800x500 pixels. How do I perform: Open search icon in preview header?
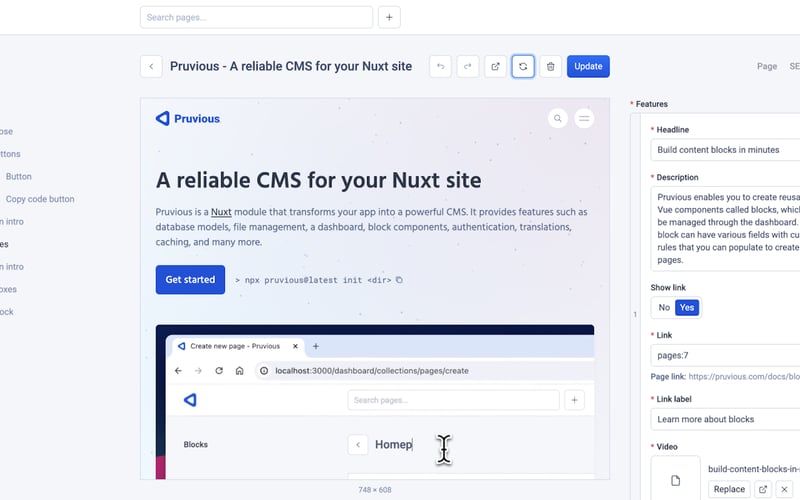tap(558, 118)
